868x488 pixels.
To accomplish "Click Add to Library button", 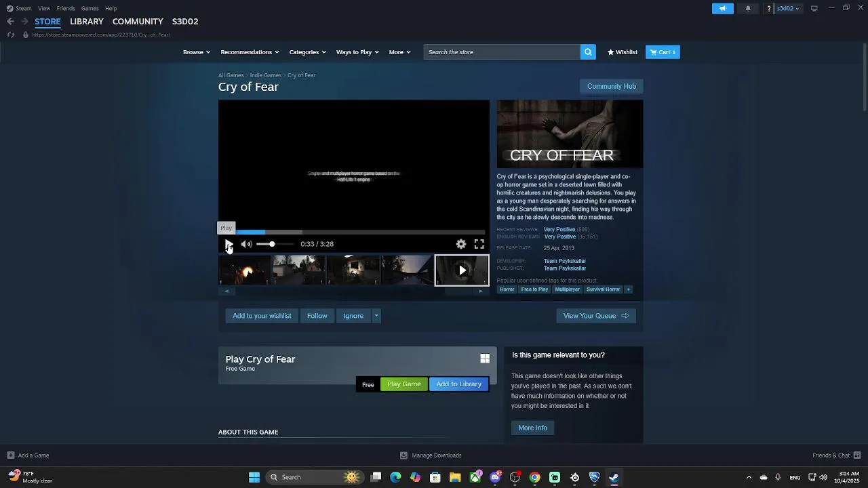I will click(x=459, y=384).
